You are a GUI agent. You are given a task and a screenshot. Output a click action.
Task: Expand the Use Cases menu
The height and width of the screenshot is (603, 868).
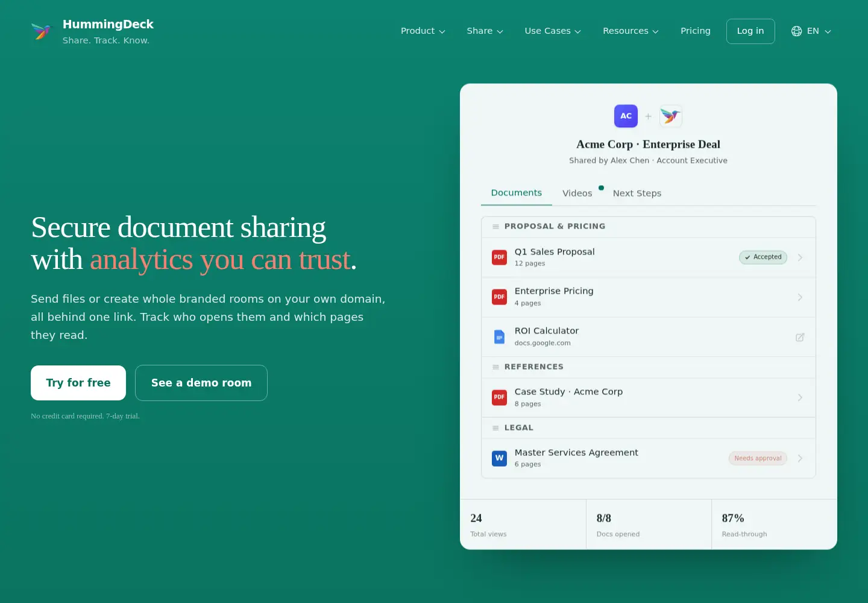553,31
